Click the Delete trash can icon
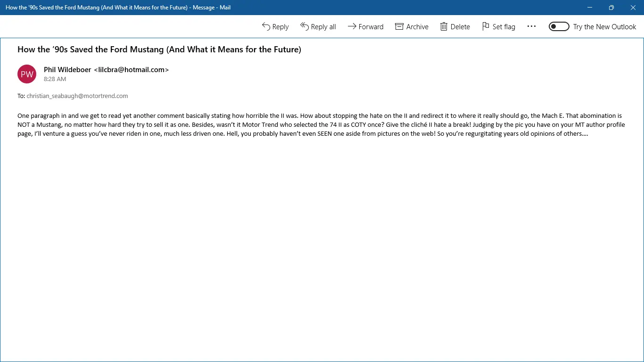The height and width of the screenshot is (362, 644). click(x=444, y=26)
